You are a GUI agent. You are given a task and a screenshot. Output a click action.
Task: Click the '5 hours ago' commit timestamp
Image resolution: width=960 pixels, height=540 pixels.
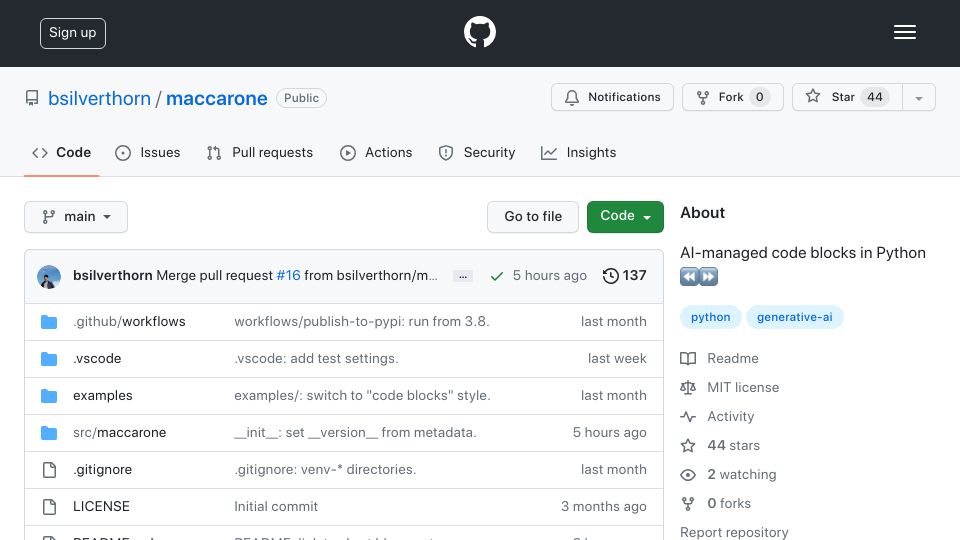click(550, 276)
